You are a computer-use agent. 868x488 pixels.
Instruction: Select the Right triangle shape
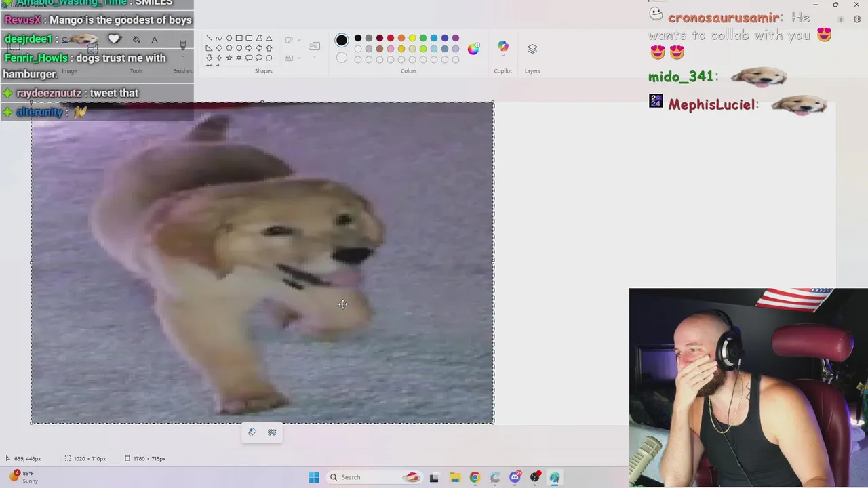click(x=210, y=48)
